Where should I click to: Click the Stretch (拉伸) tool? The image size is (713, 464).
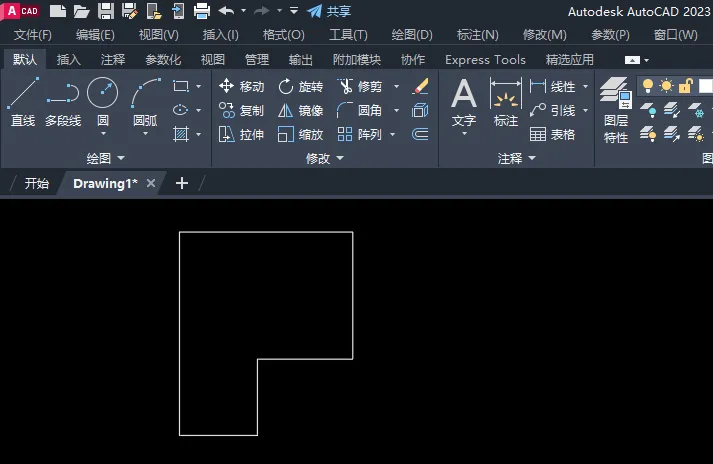pos(241,134)
